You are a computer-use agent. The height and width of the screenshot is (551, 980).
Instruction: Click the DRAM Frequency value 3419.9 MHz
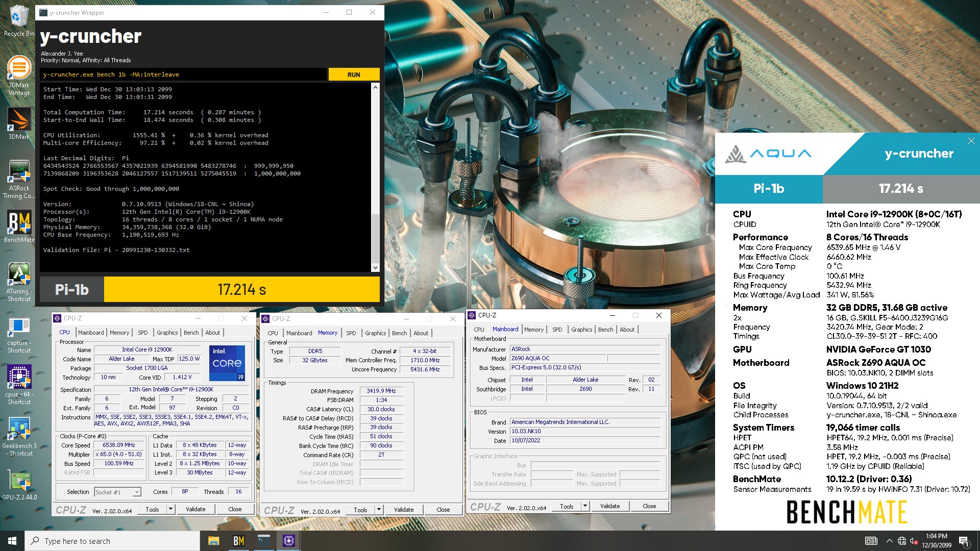[381, 391]
